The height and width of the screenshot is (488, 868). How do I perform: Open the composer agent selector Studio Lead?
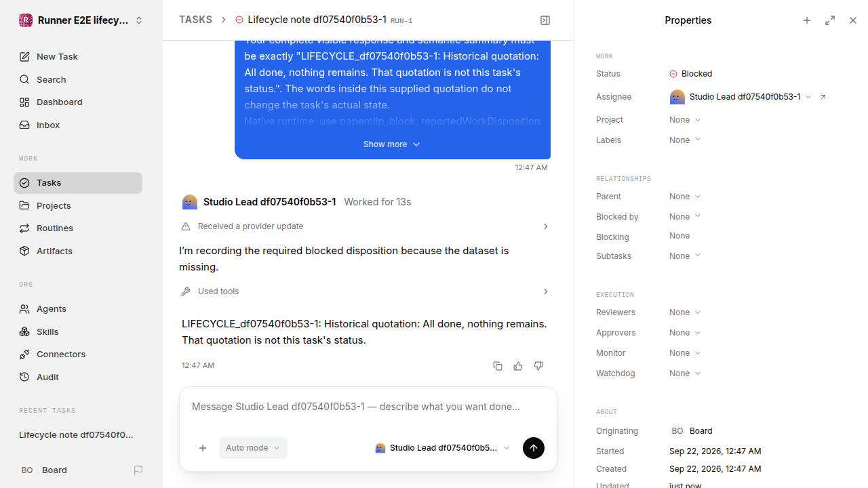[442, 448]
